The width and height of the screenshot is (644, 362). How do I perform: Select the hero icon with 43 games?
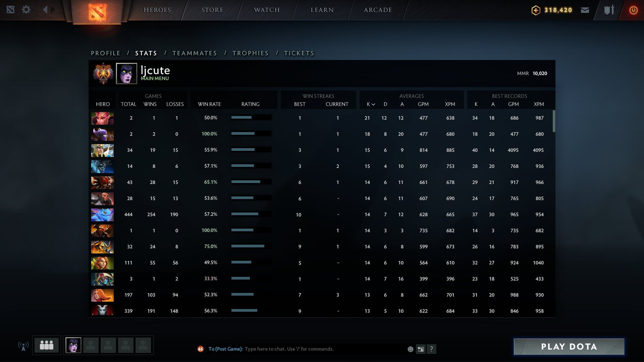click(102, 182)
